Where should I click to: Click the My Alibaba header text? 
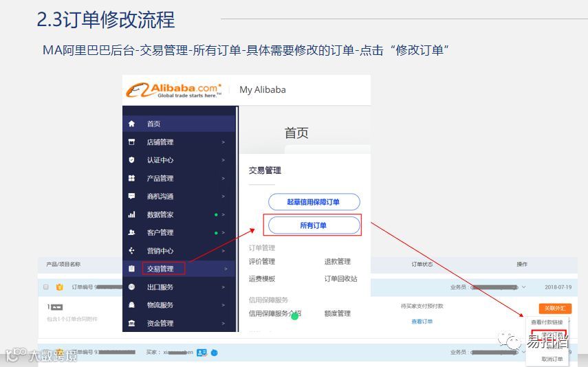(x=263, y=89)
